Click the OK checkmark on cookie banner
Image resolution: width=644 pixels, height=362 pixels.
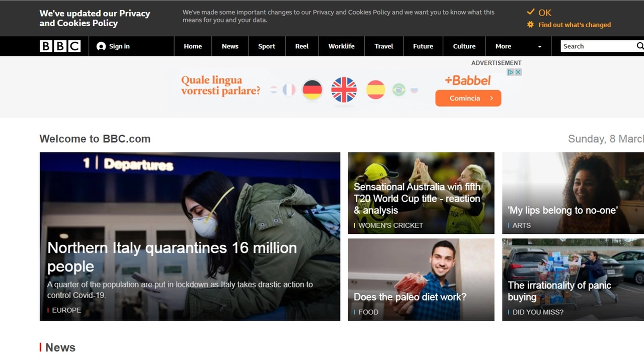(531, 12)
